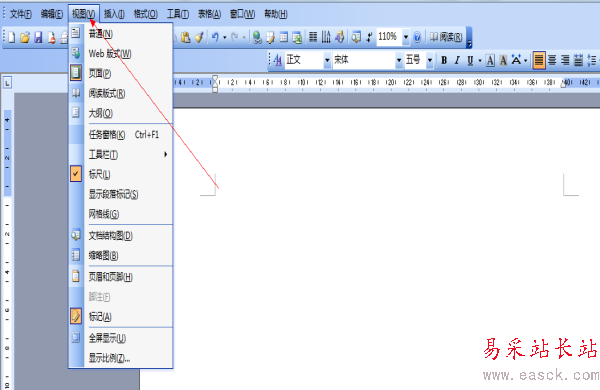Open the 110% zoom dropdown arrow
Viewport: 600px width, 390px height.
[x=406, y=37]
